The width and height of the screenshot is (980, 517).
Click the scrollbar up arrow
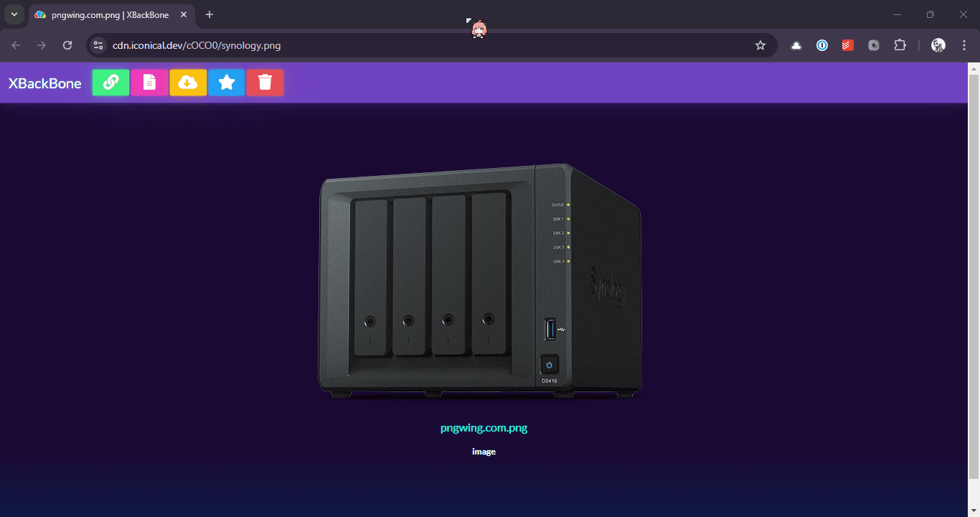coord(974,68)
